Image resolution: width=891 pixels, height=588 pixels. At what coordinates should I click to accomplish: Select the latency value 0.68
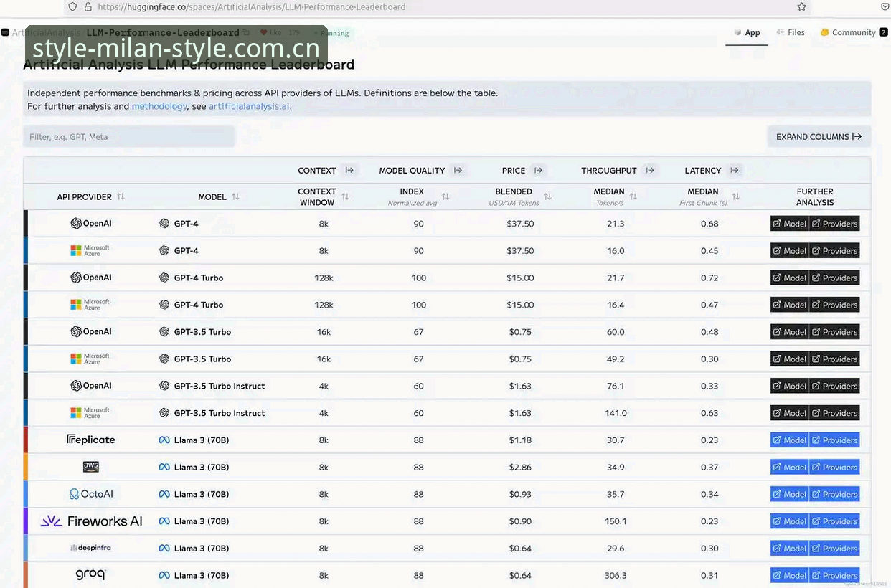click(709, 224)
